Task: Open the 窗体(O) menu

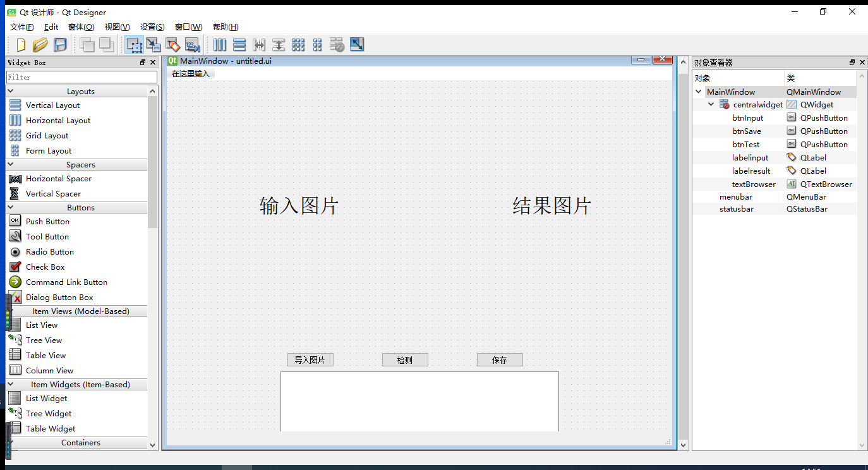Action: 81,27
